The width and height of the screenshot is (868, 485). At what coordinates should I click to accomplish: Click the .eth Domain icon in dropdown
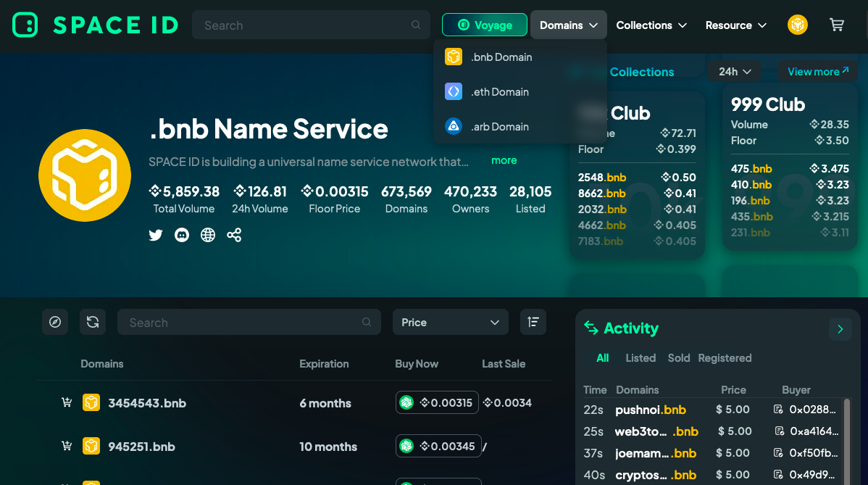click(454, 91)
